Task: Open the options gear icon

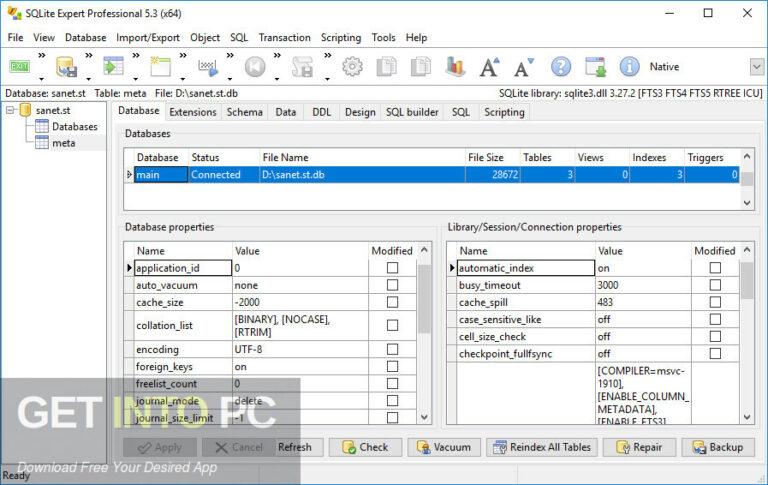Action: 352,67
